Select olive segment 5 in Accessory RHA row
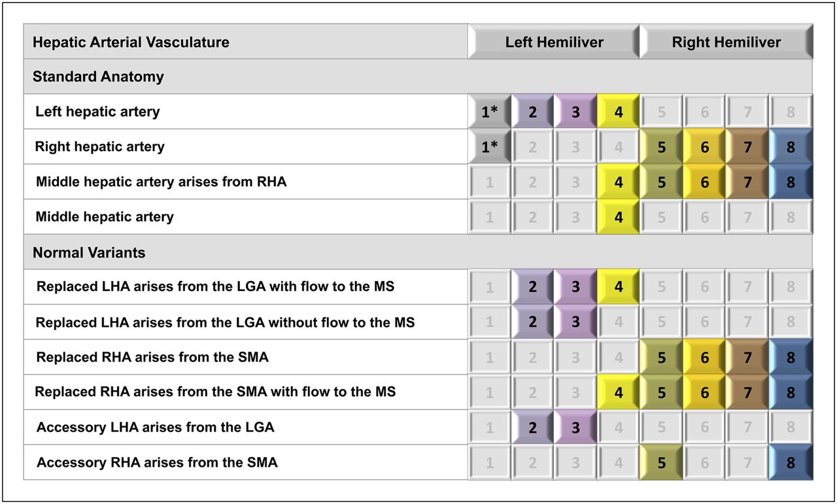This screenshot has width=837, height=504. point(662,463)
